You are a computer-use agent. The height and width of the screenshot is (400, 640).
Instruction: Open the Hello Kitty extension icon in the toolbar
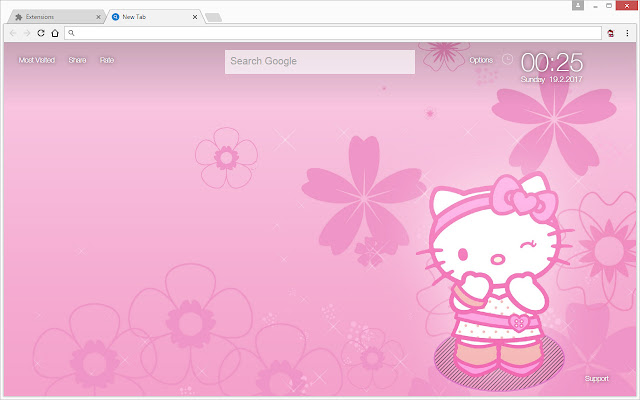click(x=611, y=33)
